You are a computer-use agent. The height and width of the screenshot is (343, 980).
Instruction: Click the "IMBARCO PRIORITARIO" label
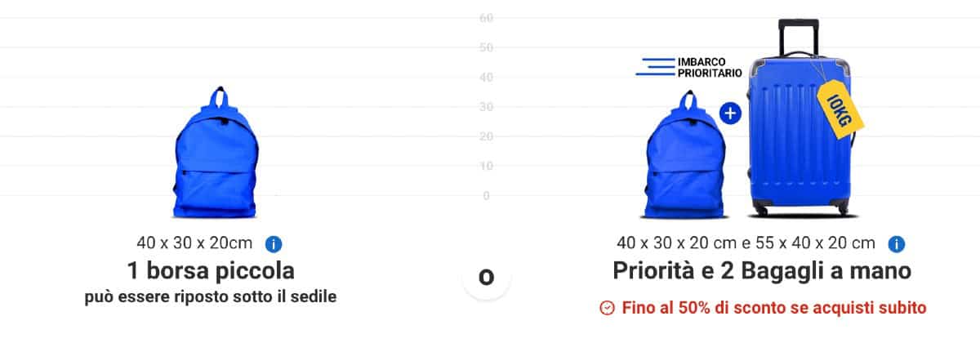(710, 67)
